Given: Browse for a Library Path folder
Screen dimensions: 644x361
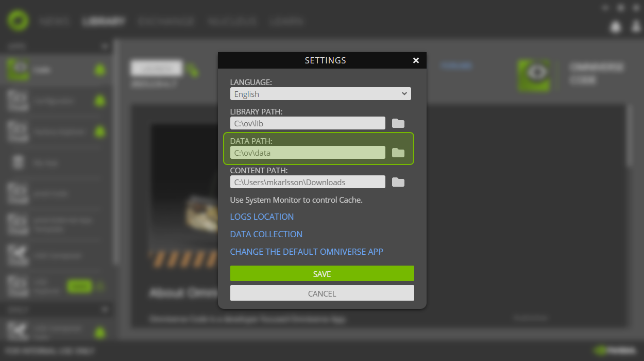Looking at the screenshot, I should point(398,123).
